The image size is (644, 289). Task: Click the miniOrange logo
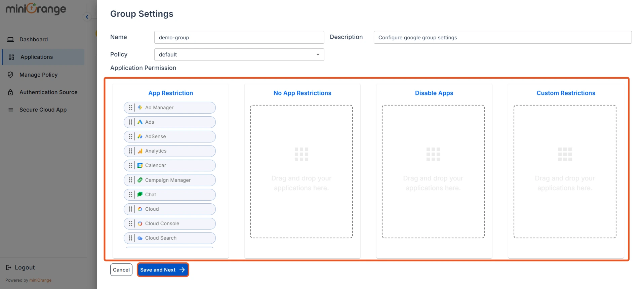(x=36, y=9)
